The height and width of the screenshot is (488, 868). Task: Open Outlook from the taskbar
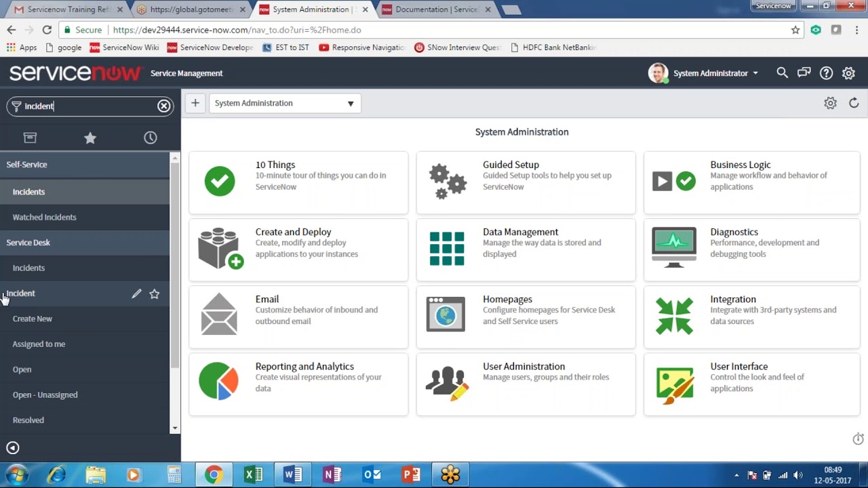372,474
